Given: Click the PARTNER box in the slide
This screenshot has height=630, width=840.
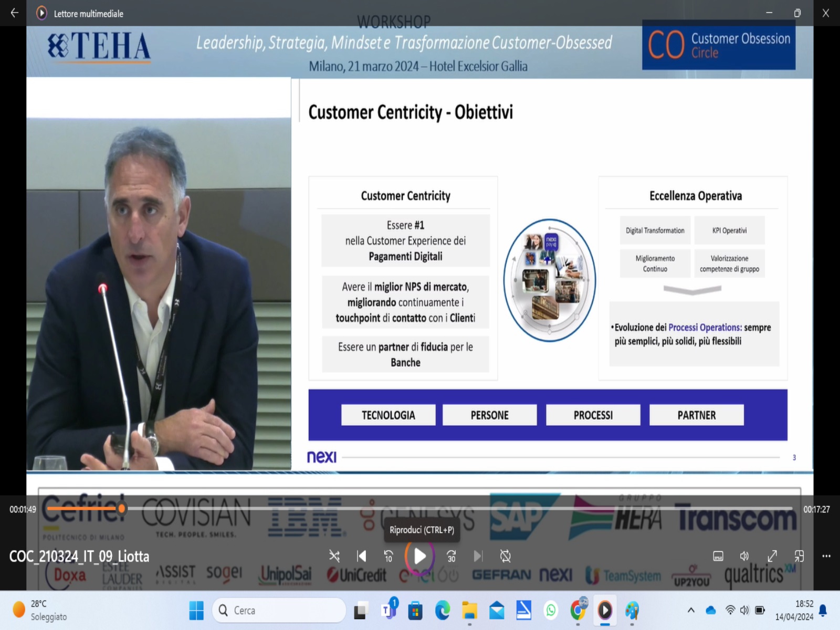Looking at the screenshot, I should click(697, 415).
